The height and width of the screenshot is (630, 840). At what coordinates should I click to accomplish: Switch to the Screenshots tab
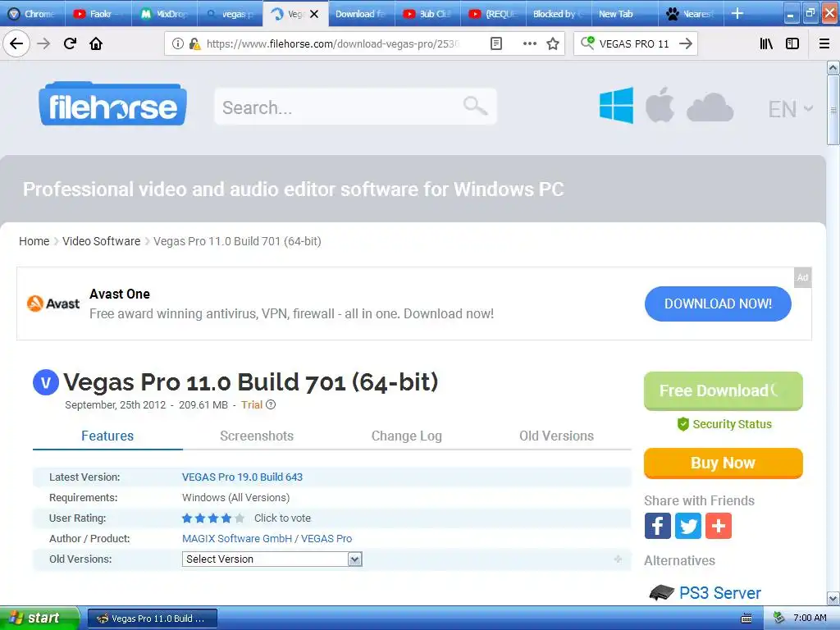coord(257,436)
